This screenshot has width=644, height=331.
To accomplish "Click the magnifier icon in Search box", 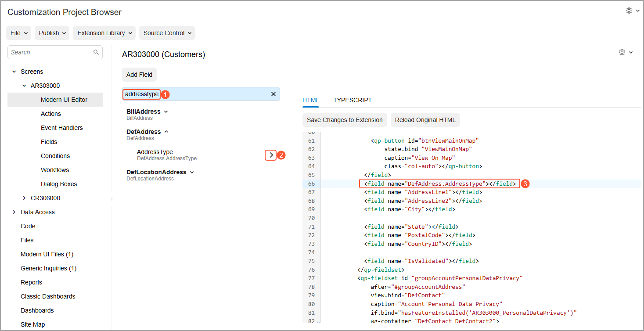I will coord(96,52).
